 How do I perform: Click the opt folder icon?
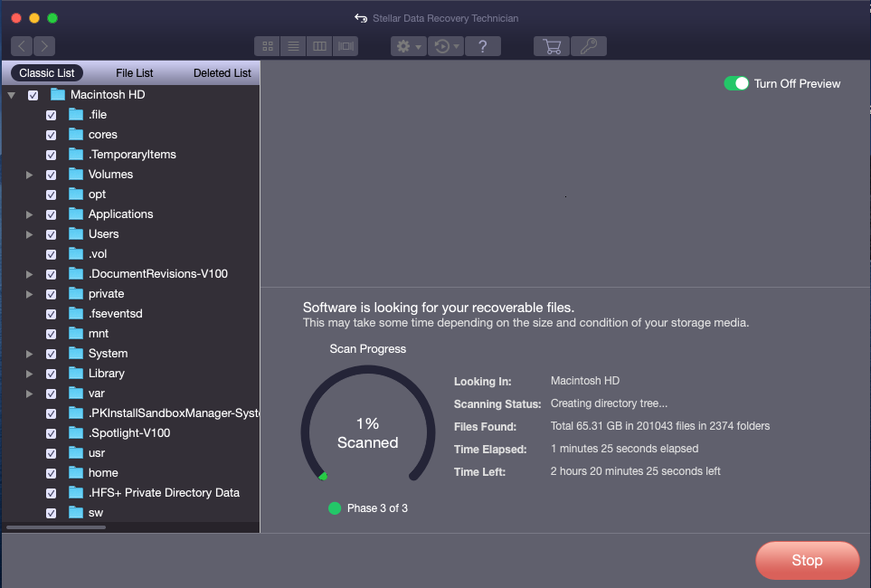tap(76, 194)
